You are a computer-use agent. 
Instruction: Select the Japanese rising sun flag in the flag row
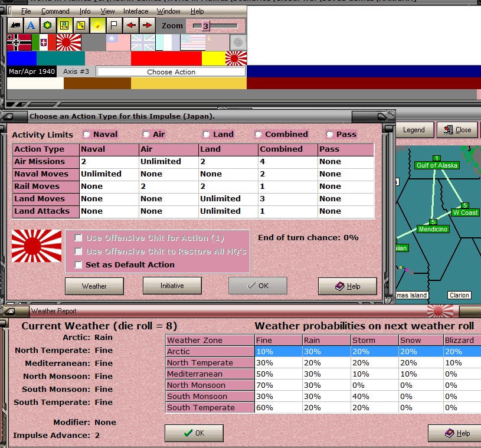pyautogui.click(x=68, y=42)
